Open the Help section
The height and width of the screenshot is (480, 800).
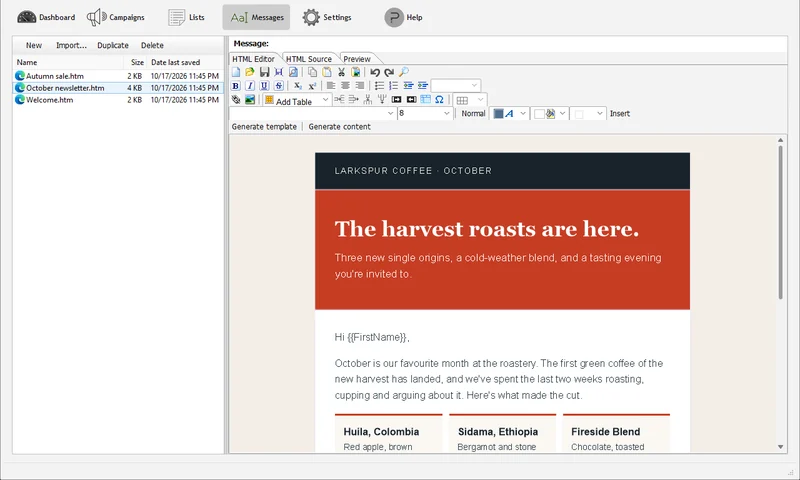[x=404, y=17]
